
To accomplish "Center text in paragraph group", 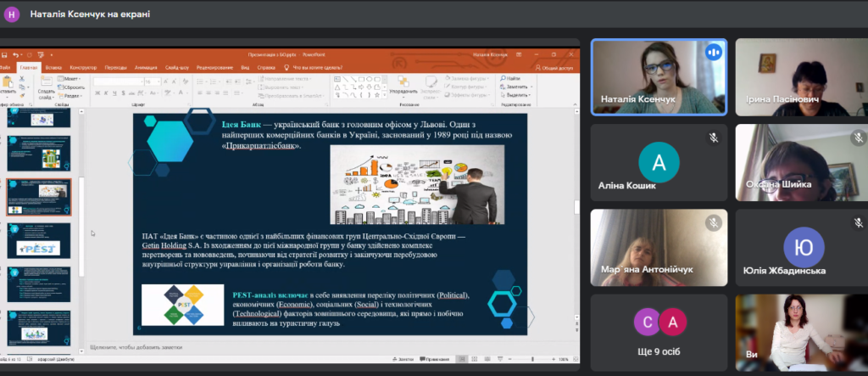I will (x=209, y=93).
